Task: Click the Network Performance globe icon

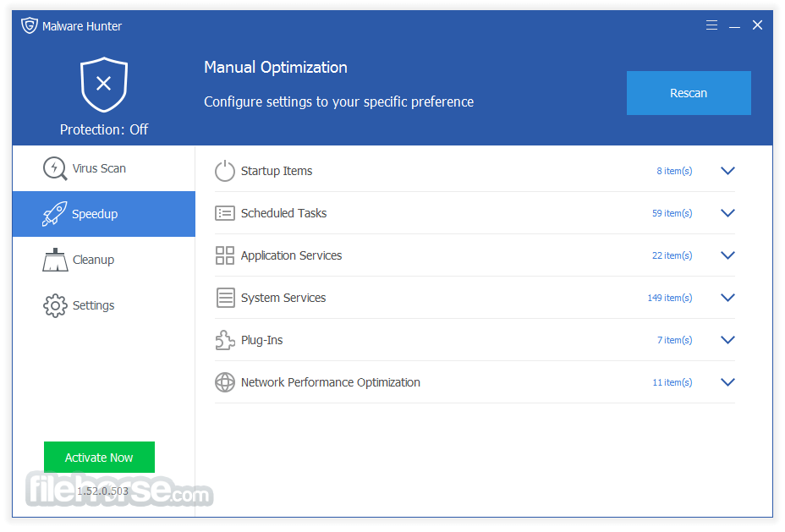Action: (225, 382)
